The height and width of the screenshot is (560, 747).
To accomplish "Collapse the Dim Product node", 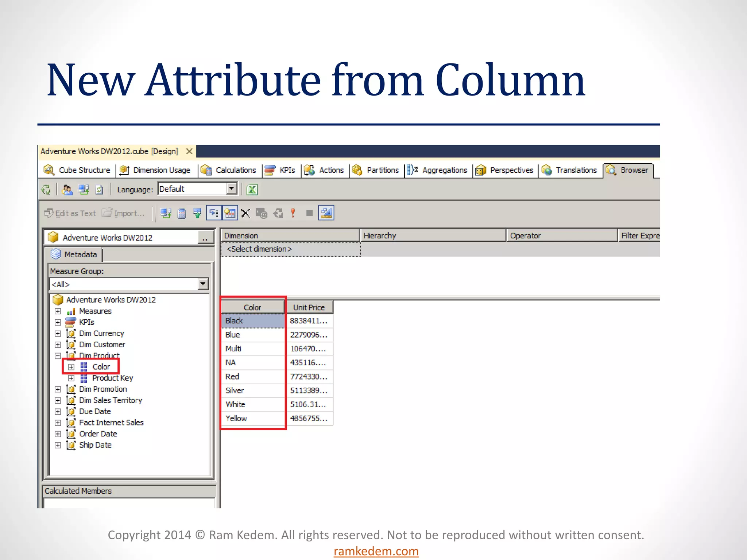I will 58,355.
